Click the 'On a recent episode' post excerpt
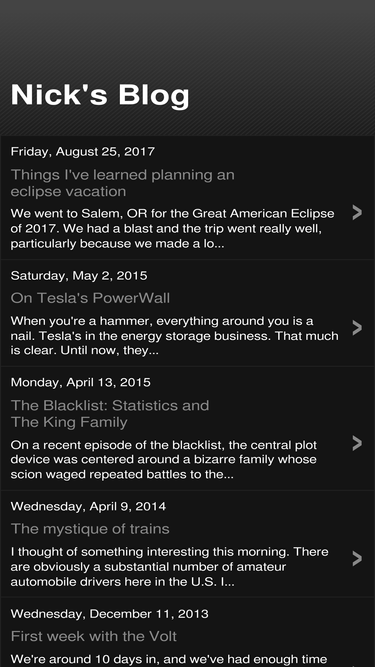The image size is (375, 667). (x=164, y=459)
